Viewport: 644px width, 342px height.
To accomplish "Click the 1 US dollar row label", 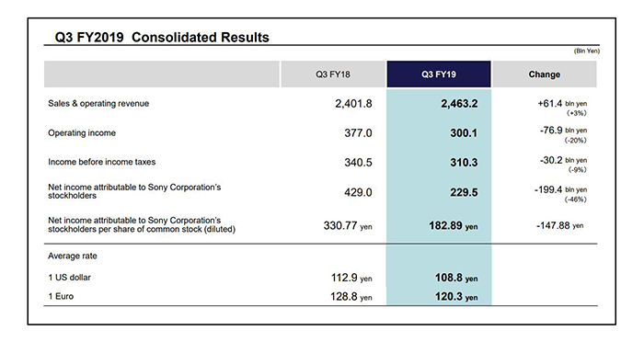I will pos(69,278).
